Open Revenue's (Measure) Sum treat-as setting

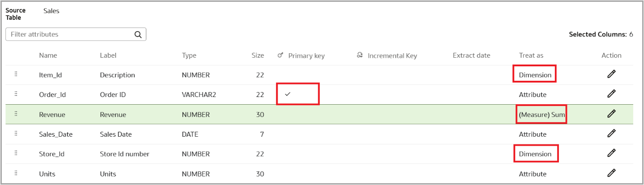541,115
